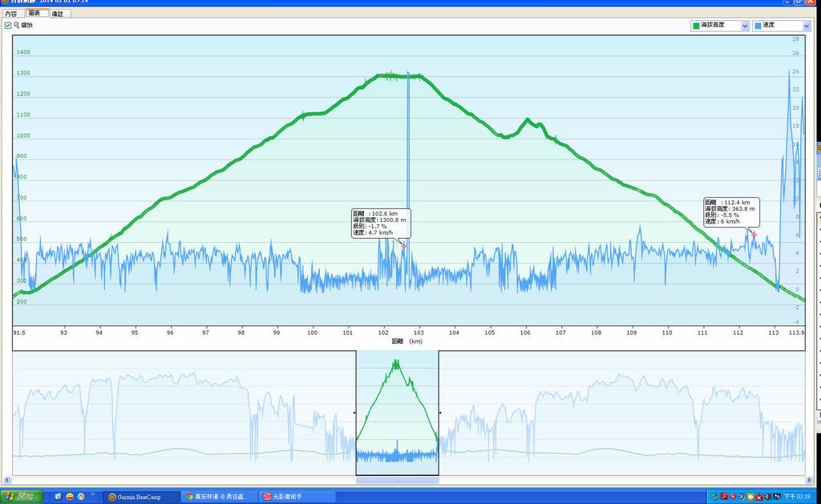Click the blue 速度 color swatch
Viewport: 821px width, 504px height.
point(758,26)
